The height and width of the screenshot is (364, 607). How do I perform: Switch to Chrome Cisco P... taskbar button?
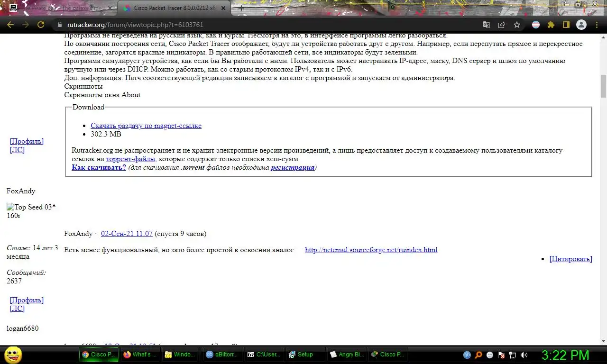(x=98, y=354)
